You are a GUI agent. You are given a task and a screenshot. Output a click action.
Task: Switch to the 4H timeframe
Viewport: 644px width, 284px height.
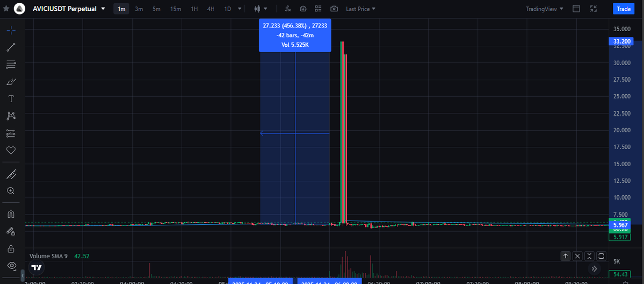tap(211, 9)
